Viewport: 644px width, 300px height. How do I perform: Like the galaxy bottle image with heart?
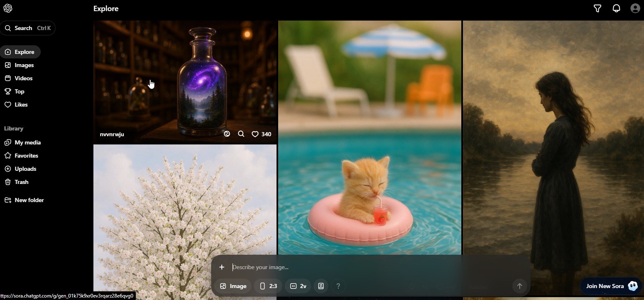click(255, 134)
